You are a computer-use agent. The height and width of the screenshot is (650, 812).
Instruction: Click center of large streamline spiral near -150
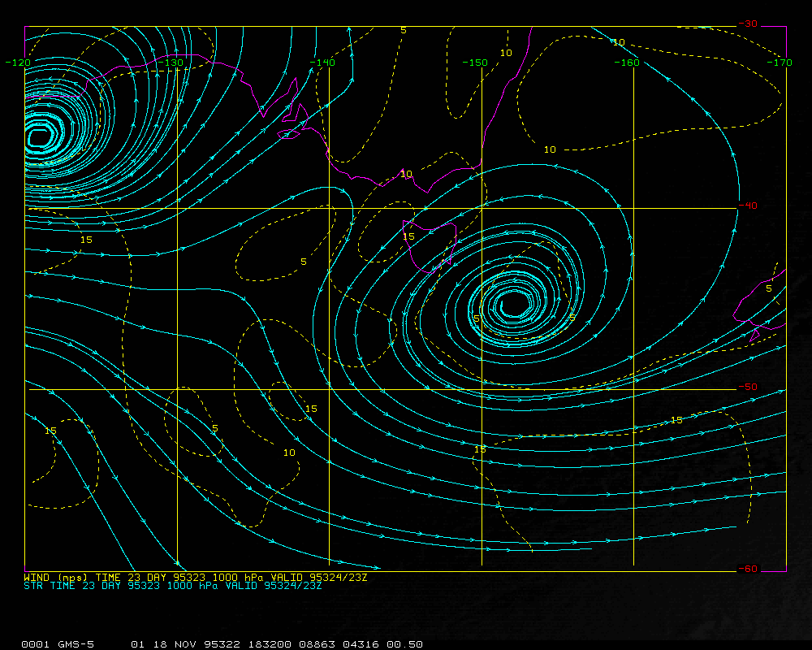pos(513,305)
